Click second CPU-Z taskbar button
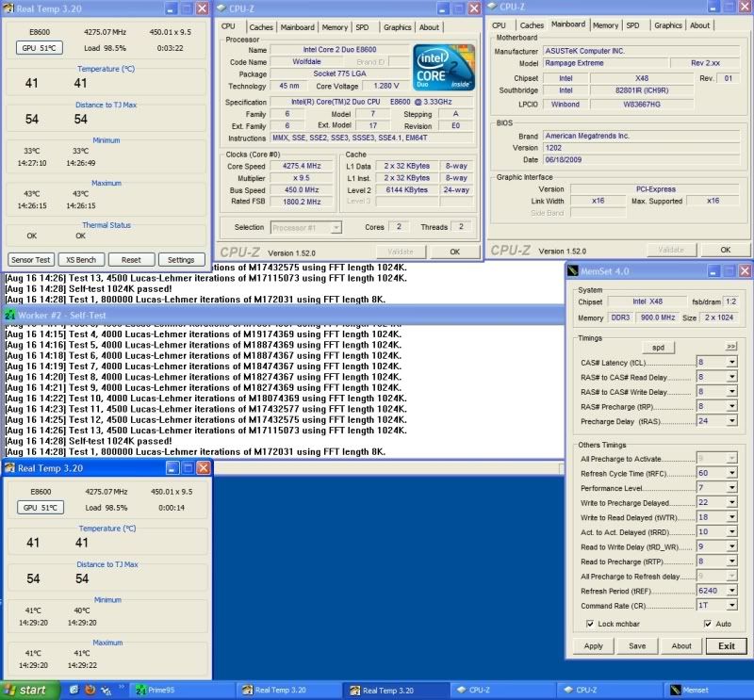This screenshot has height=700, width=754. [610, 690]
